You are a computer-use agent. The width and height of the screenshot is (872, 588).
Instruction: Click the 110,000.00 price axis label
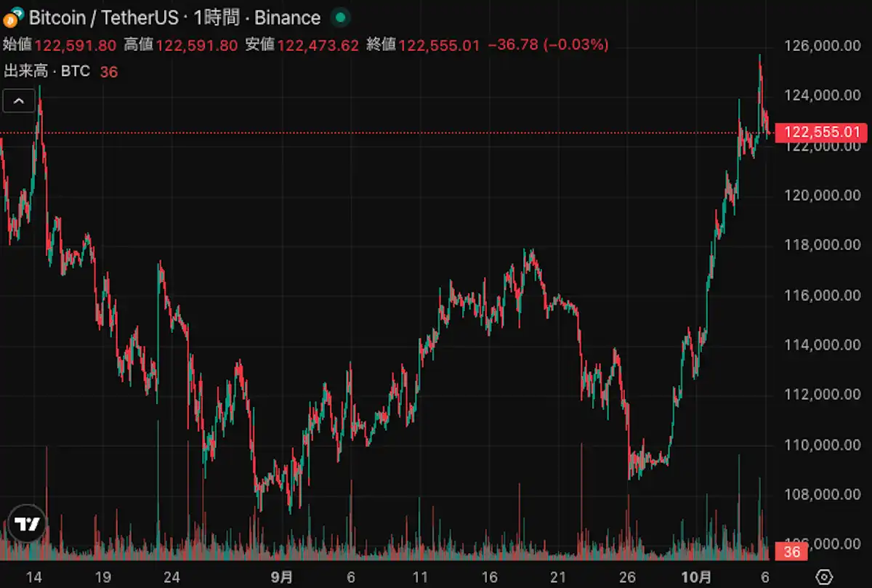point(822,444)
